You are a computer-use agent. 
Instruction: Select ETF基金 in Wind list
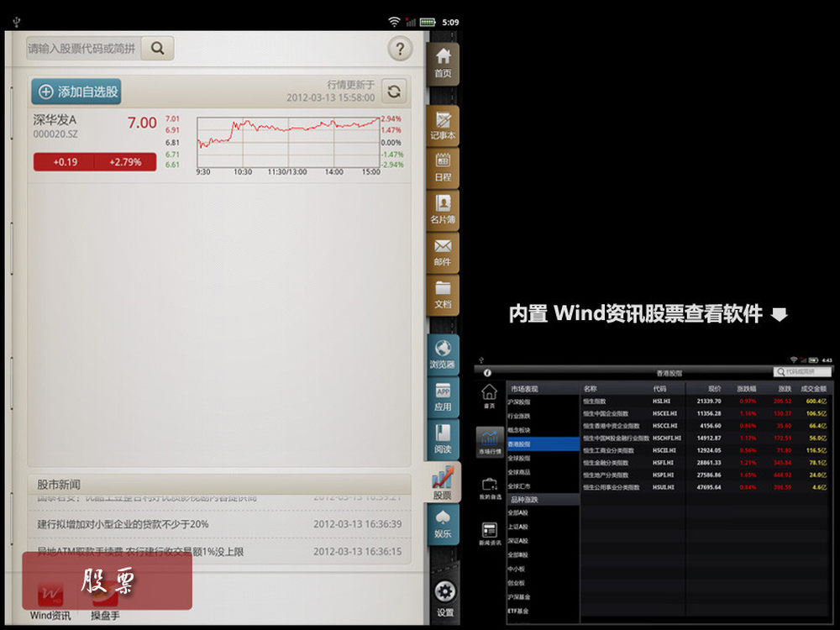[517, 611]
